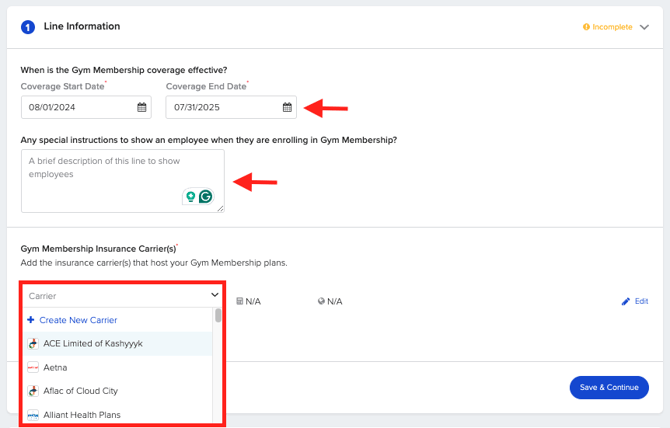
Task: Click the Edit link for the carrier
Action: tap(641, 301)
